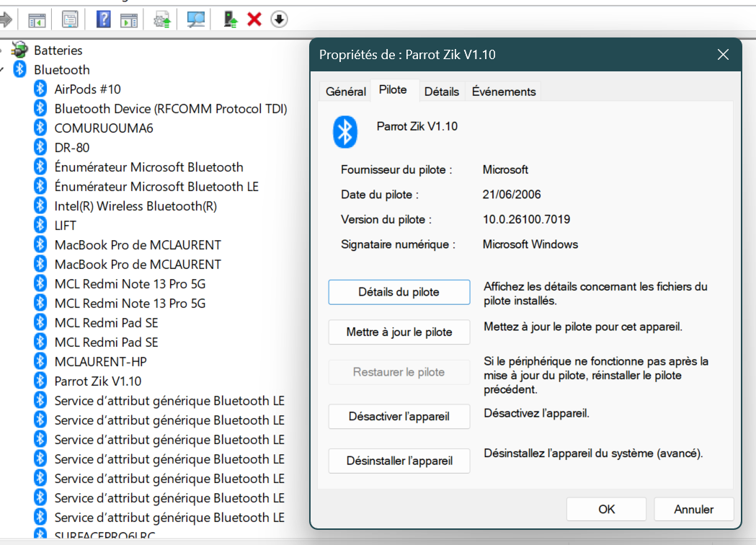Select Parrot Zik V1.10 in the device list
Screen dimensions: 756x545
98,381
